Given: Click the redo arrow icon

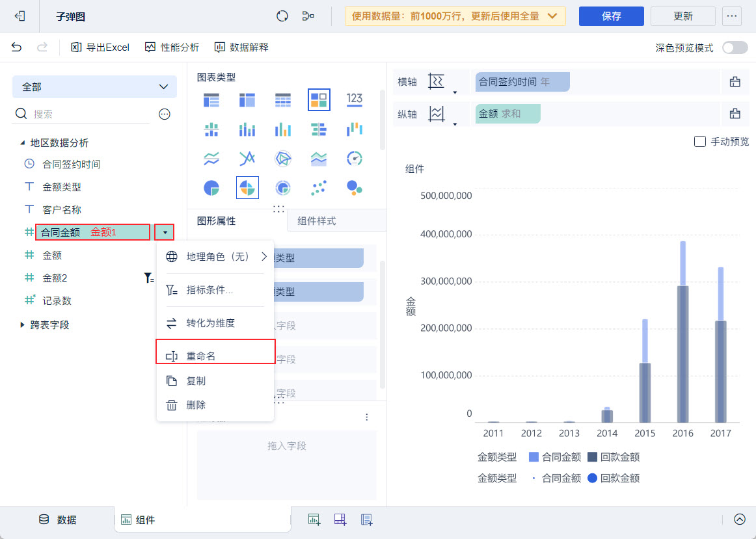Looking at the screenshot, I should (42, 47).
